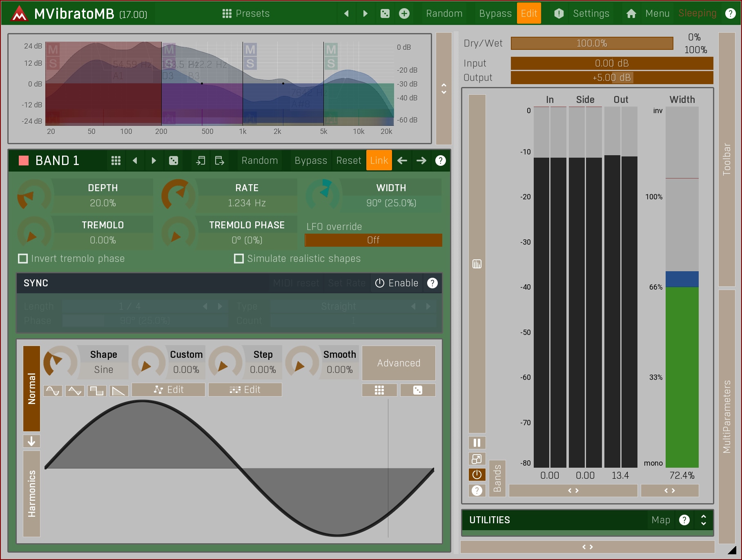Select the square wave shape icon

pyautogui.click(x=97, y=391)
